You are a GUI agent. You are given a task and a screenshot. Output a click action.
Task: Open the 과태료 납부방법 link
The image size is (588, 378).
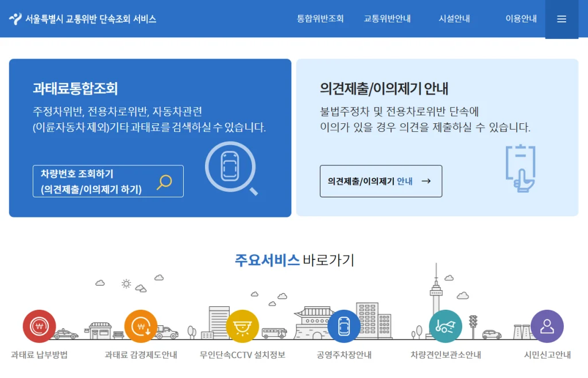pos(38,354)
